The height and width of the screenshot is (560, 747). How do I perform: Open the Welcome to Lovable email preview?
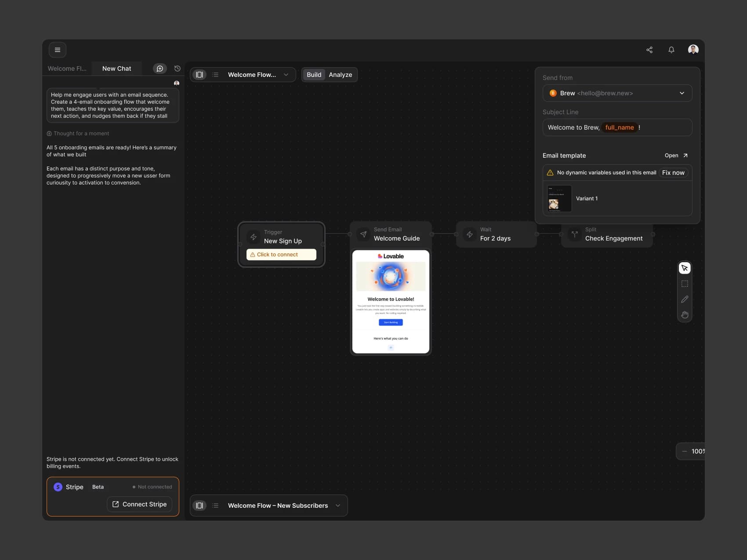tap(391, 302)
